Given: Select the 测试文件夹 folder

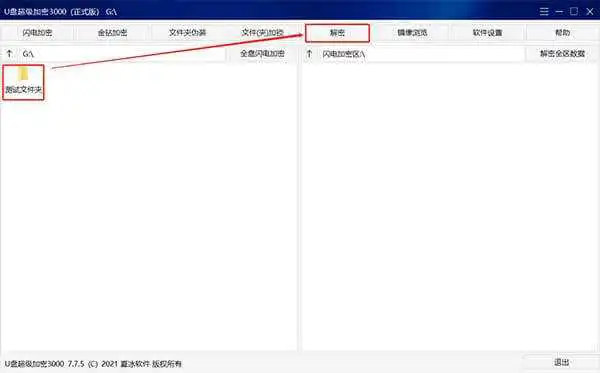Looking at the screenshot, I should (x=23, y=82).
